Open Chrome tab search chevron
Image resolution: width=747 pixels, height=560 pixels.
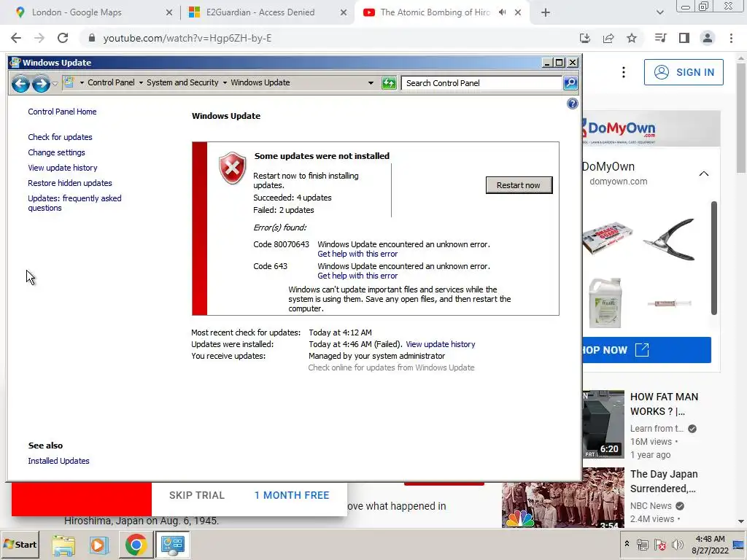[659, 13]
